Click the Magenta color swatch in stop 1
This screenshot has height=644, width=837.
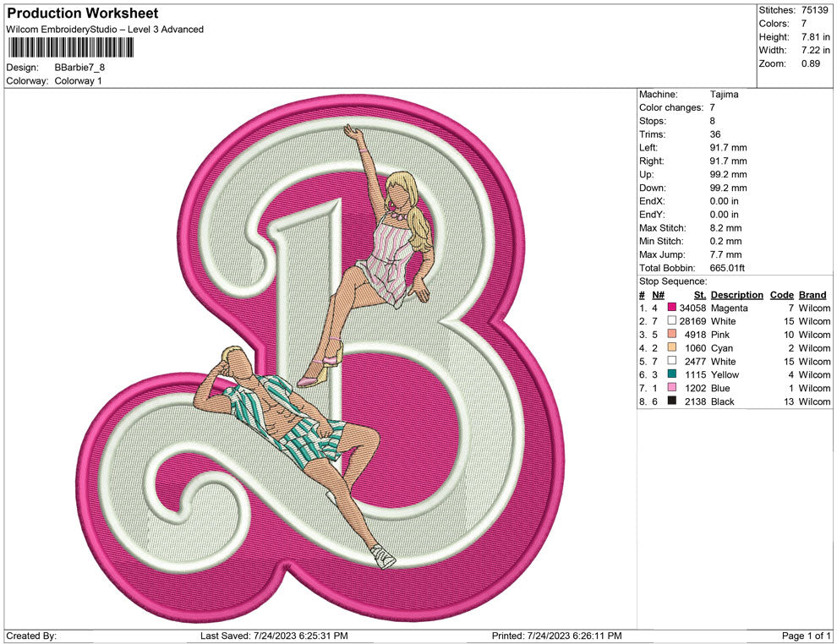(672, 308)
